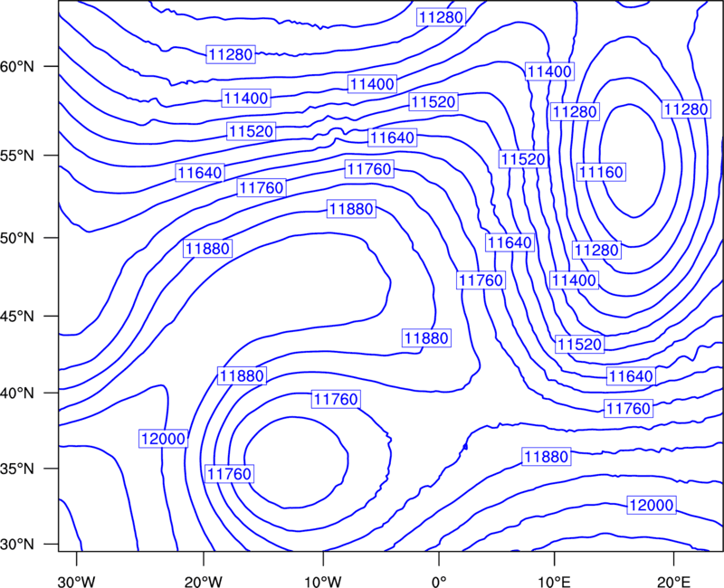Click the 20°W longitude tick label

[203, 581]
